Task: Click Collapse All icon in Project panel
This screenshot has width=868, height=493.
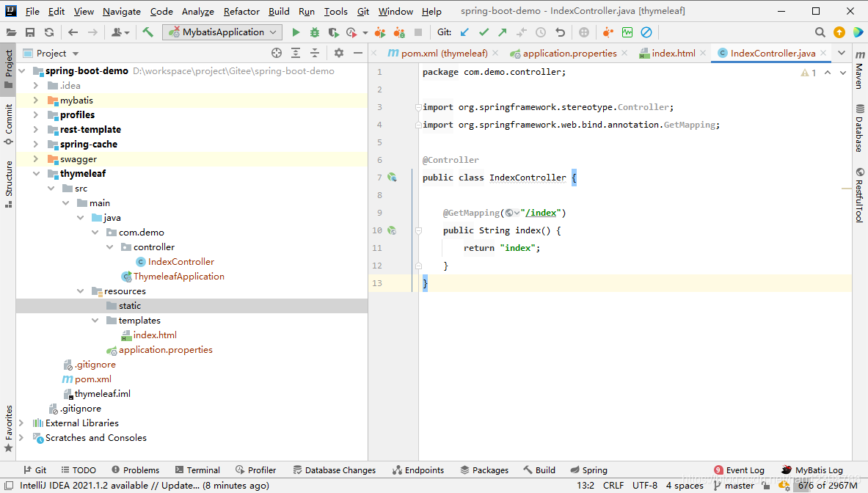Action: (315, 53)
